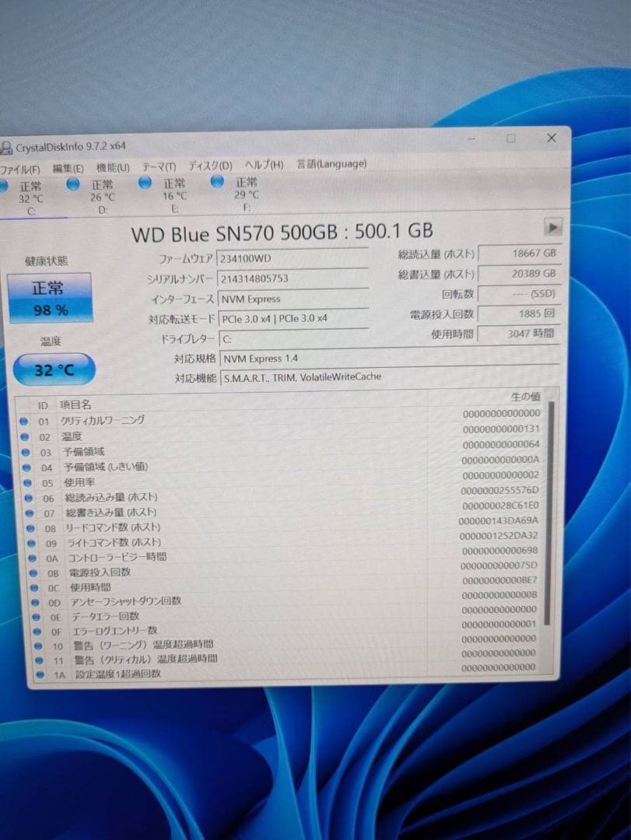Open the ディスク(D) menu
Image resolution: width=631 pixels, height=840 pixels.
click(209, 166)
